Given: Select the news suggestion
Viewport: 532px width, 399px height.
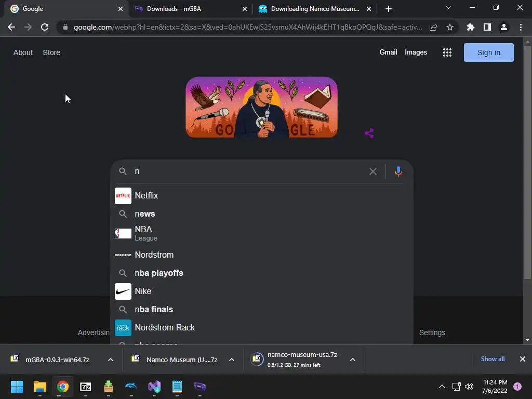Looking at the screenshot, I should point(262,214).
